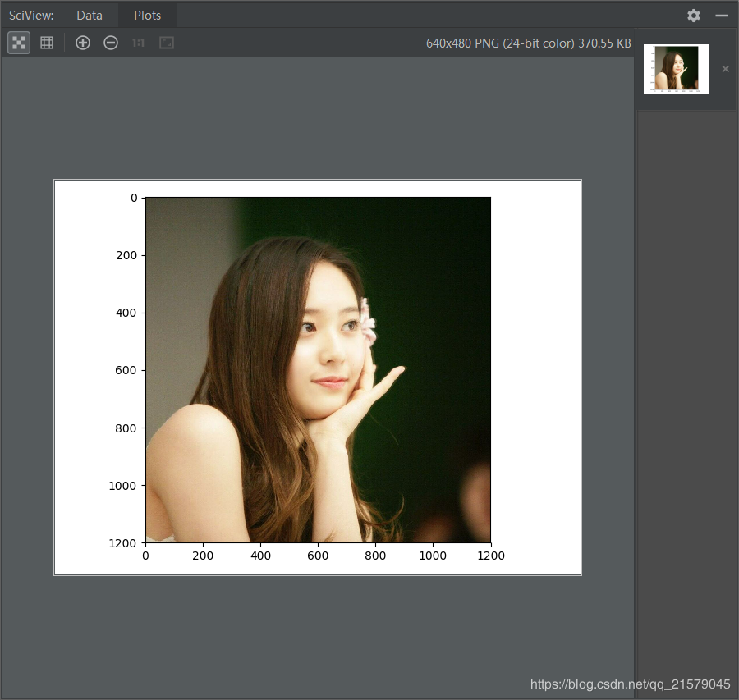Switch to the Data tab
The width and height of the screenshot is (739, 700).
(90, 16)
